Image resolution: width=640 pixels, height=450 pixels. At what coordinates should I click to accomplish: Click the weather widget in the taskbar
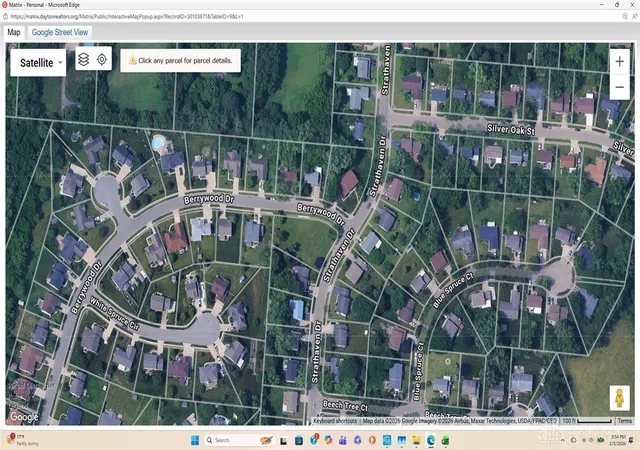(24, 440)
